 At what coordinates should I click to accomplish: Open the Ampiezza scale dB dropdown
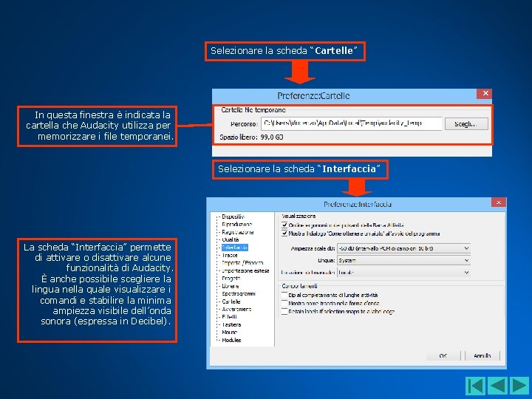coord(403,248)
